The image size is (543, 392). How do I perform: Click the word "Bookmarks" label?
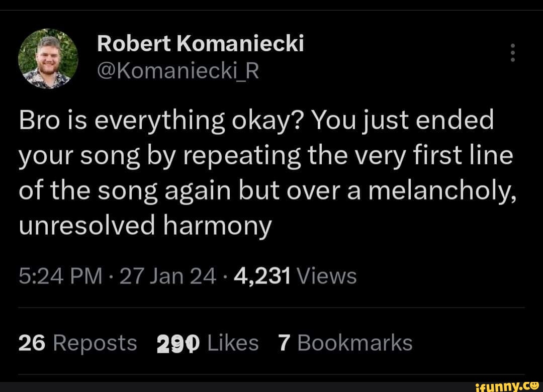tap(354, 343)
